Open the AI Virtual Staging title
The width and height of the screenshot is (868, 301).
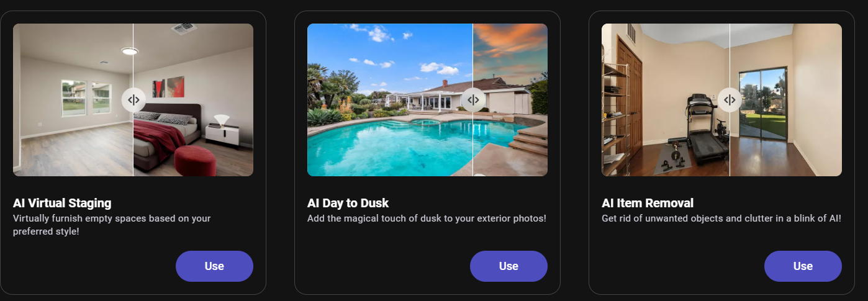62,203
